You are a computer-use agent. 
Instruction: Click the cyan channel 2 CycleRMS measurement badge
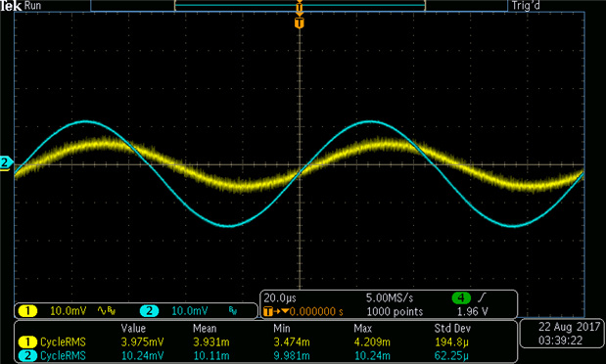point(27,355)
